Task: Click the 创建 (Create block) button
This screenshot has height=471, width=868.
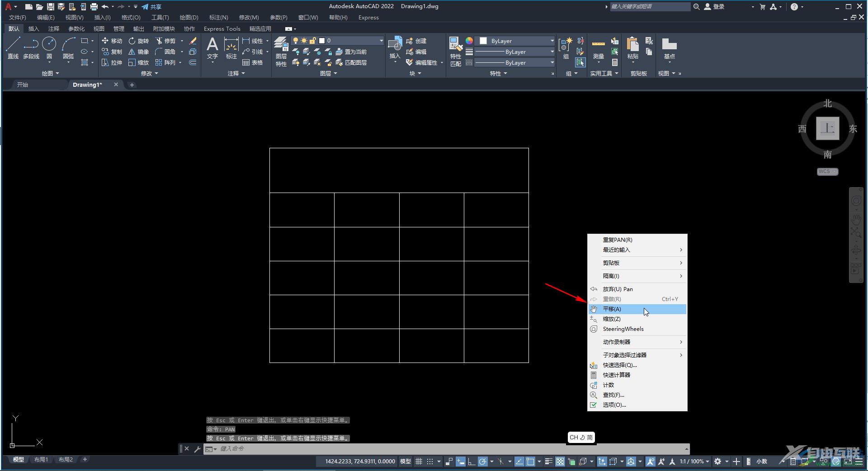Action: (x=416, y=41)
